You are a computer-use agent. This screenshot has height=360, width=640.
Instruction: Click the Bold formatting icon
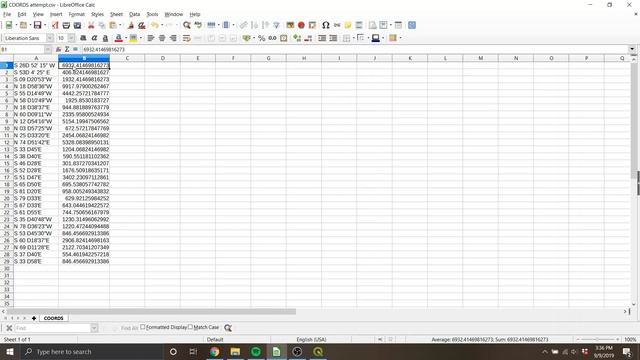(x=83, y=38)
